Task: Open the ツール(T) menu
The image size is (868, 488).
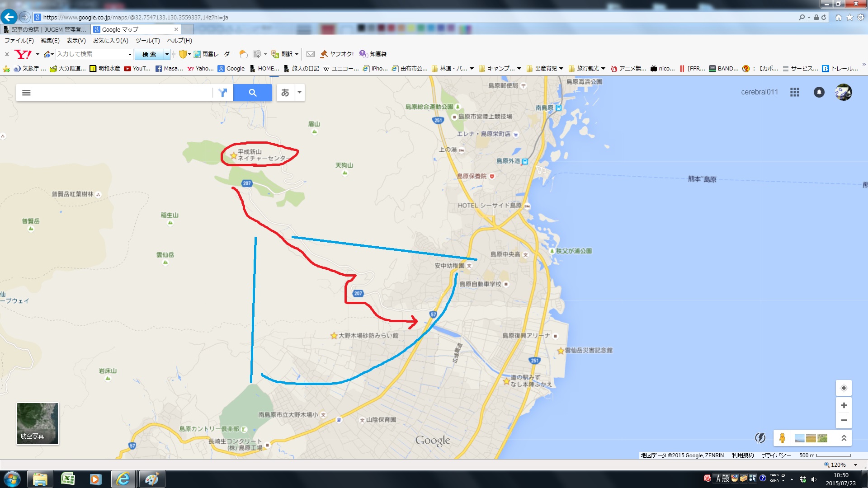Action: pyautogui.click(x=148, y=41)
